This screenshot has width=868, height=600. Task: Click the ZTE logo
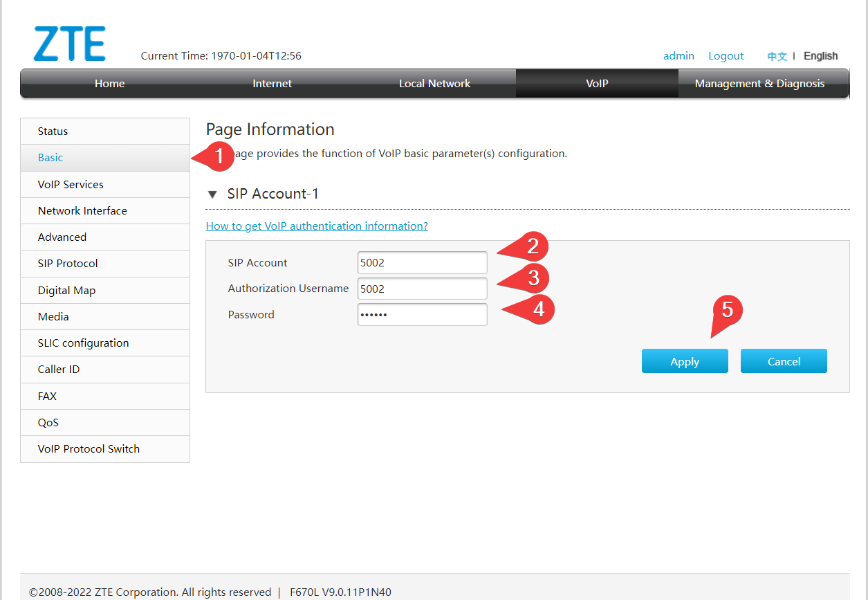point(69,44)
